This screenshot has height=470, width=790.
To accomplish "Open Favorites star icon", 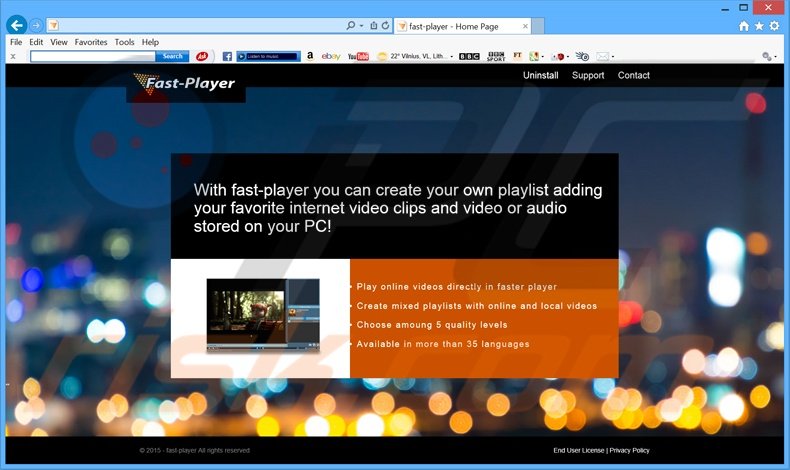I will 759,26.
